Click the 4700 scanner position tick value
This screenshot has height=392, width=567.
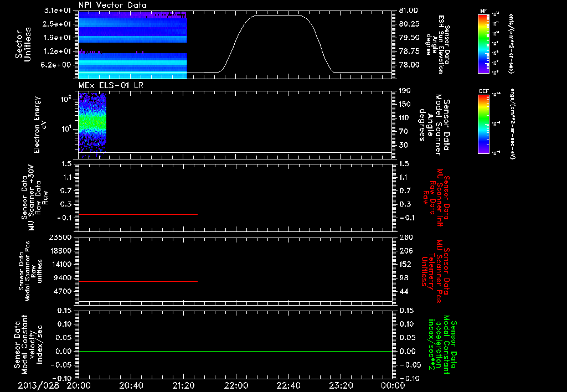click(62, 291)
